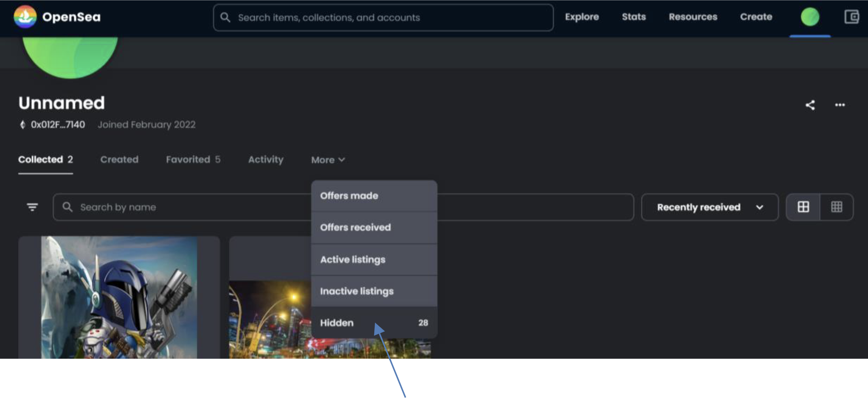The width and height of the screenshot is (868, 399).
Task: Open the Favorited tab
Action: (193, 160)
